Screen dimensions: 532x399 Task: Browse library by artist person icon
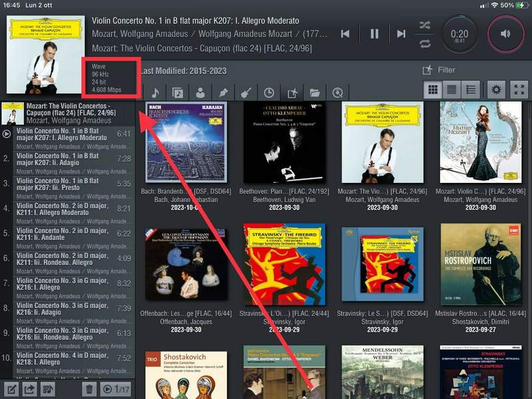200,92
